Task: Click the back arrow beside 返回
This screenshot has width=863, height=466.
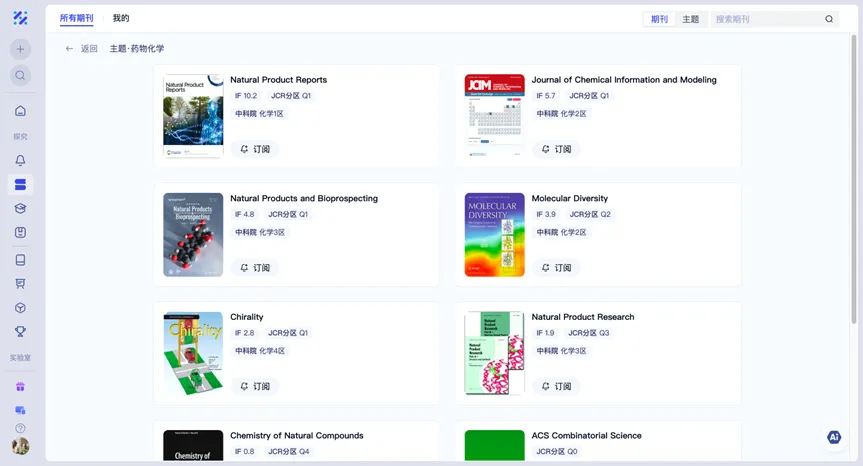Action: click(x=69, y=48)
